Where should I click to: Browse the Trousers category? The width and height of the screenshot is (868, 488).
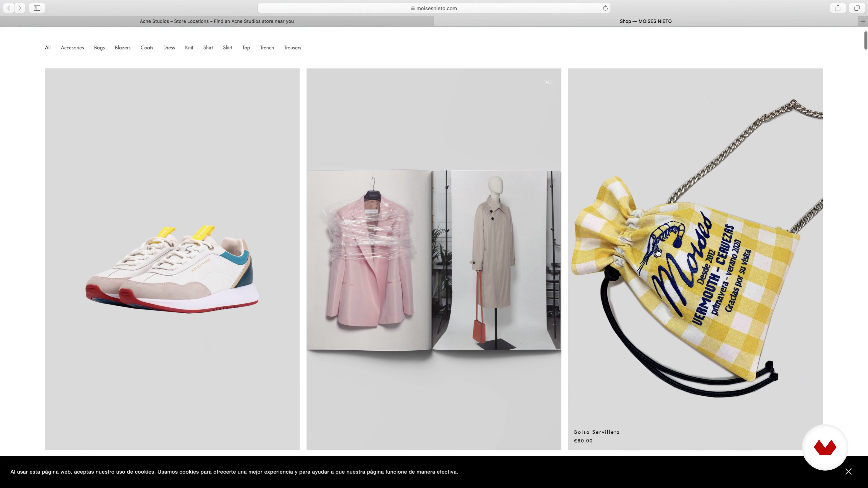[x=292, y=47]
